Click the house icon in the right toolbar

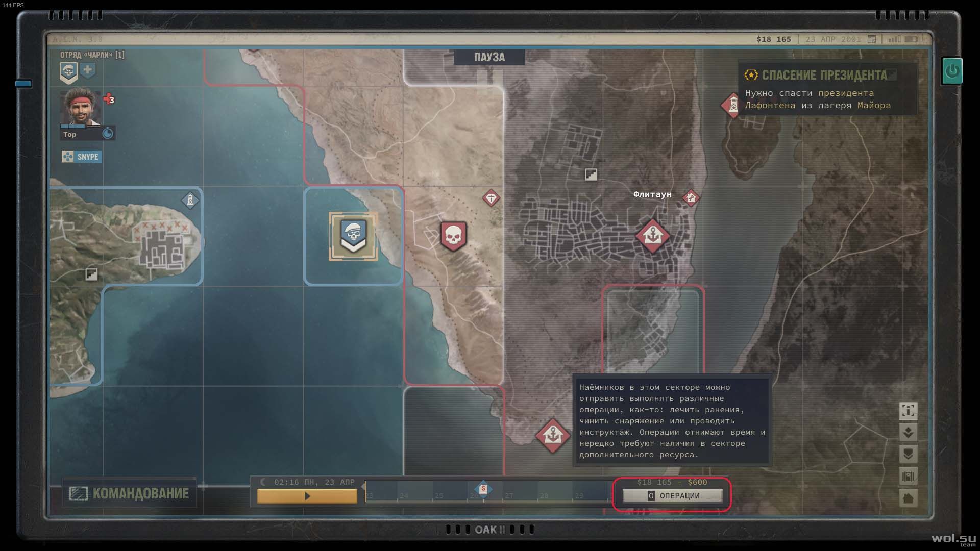tap(908, 498)
